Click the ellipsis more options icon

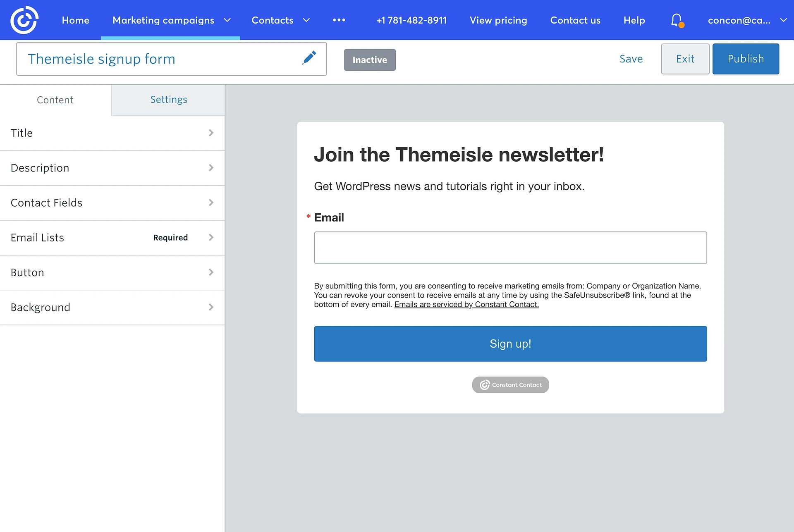pos(339,20)
